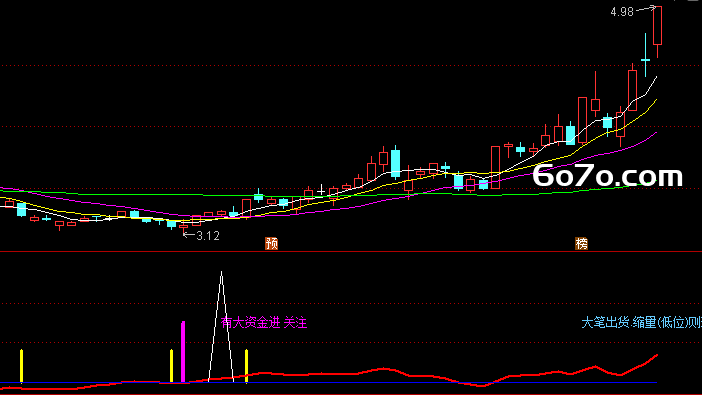The image size is (702, 395).
Task: Click the red divider line between panels
Action: coord(351,252)
